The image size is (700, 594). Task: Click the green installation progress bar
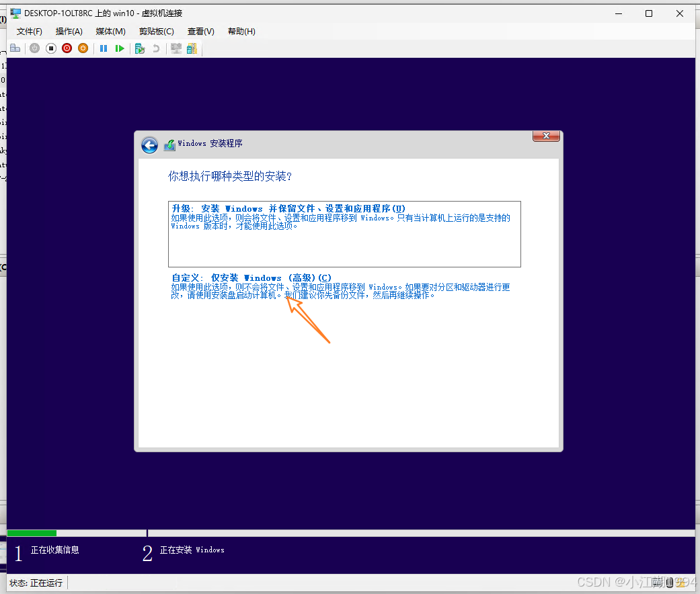pos(32,533)
